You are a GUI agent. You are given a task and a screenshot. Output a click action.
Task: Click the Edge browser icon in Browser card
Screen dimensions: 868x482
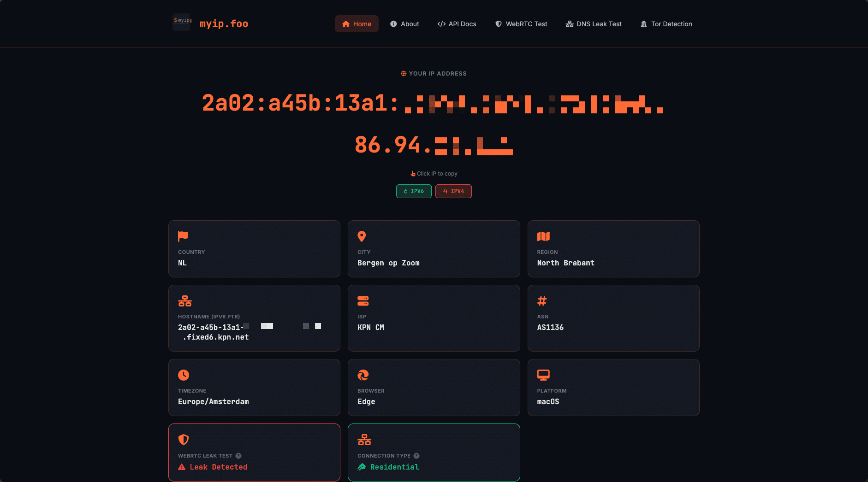[x=363, y=375]
